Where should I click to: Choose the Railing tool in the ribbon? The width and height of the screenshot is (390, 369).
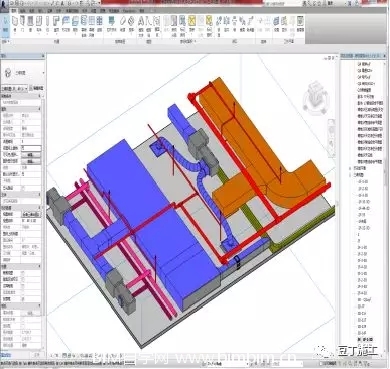tap(111, 24)
